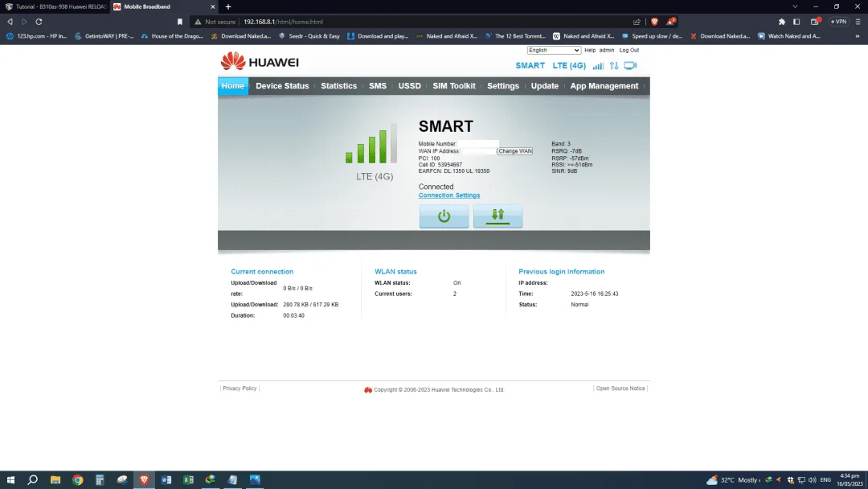Click the header data traffic arrows icon
Screen dimensions: 868x489
pyautogui.click(x=614, y=65)
